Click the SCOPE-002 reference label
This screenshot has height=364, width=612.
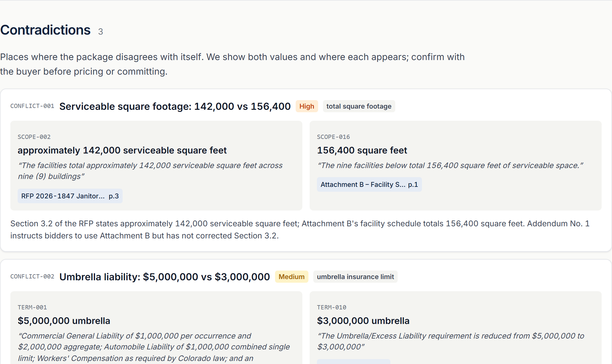(34, 137)
